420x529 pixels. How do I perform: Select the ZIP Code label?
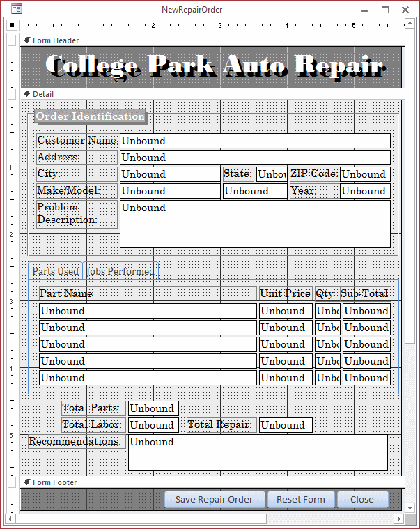pyautogui.click(x=314, y=174)
